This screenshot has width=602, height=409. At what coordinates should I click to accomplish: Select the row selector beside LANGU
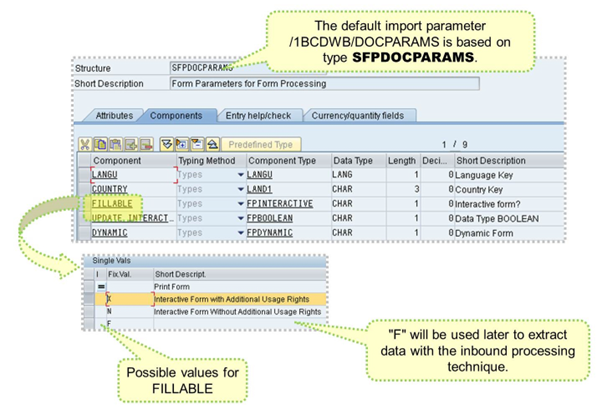click(84, 174)
